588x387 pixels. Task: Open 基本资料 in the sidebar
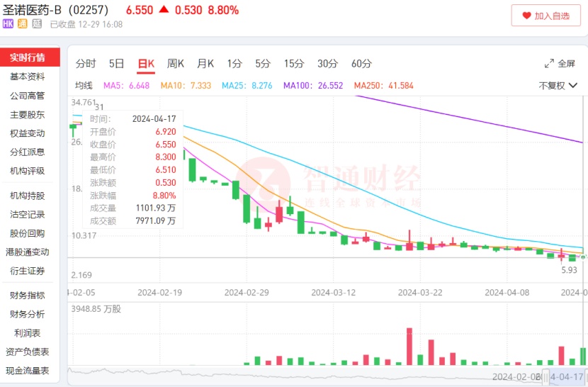(28, 77)
